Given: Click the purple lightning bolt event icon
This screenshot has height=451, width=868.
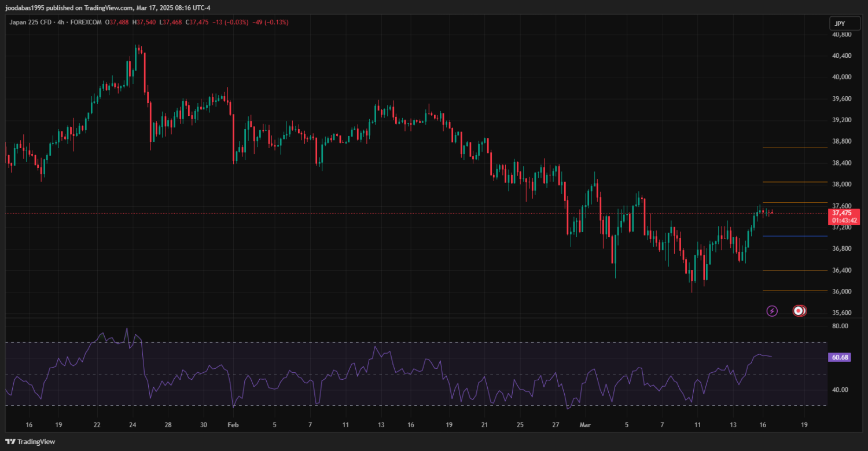Looking at the screenshot, I should pos(771,311).
